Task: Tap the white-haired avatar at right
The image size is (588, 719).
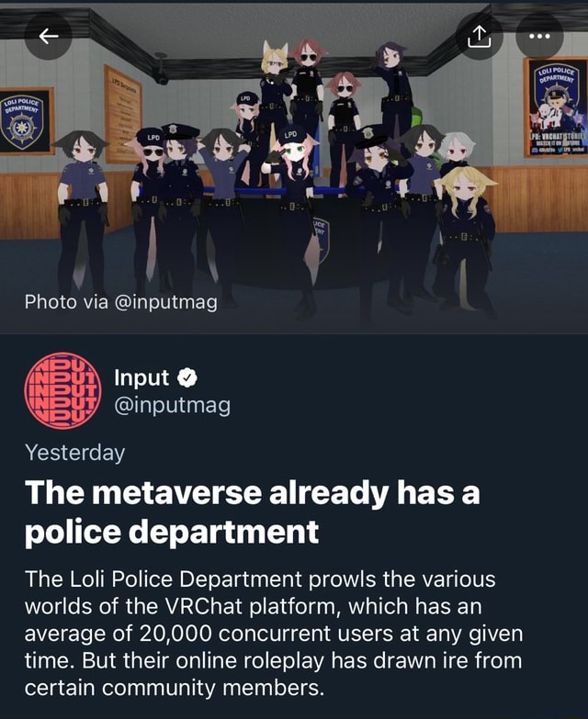Action: (456, 149)
